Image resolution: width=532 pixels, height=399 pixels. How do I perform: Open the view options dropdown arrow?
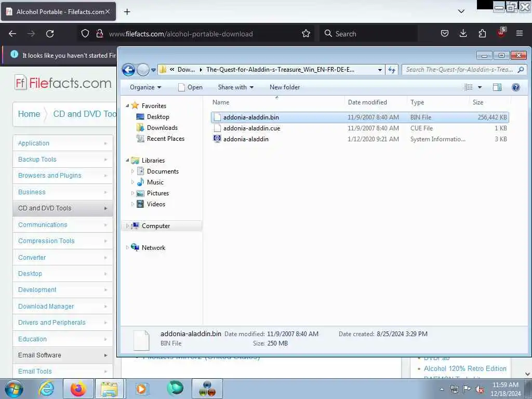(x=480, y=87)
